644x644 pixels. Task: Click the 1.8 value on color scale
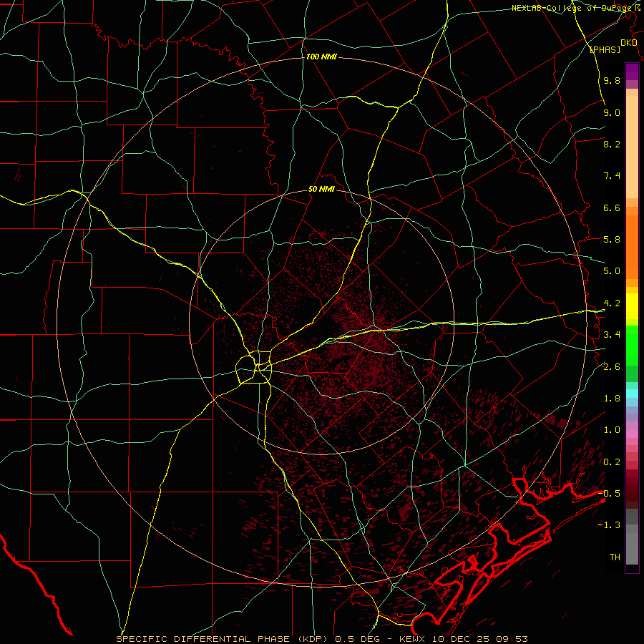[612, 399]
